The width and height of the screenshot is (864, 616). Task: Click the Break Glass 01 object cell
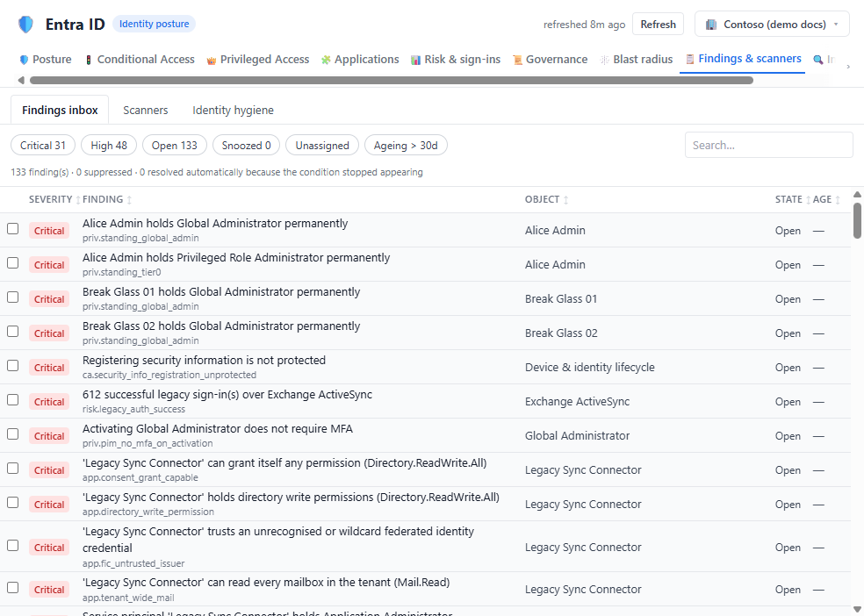(x=561, y=299)
